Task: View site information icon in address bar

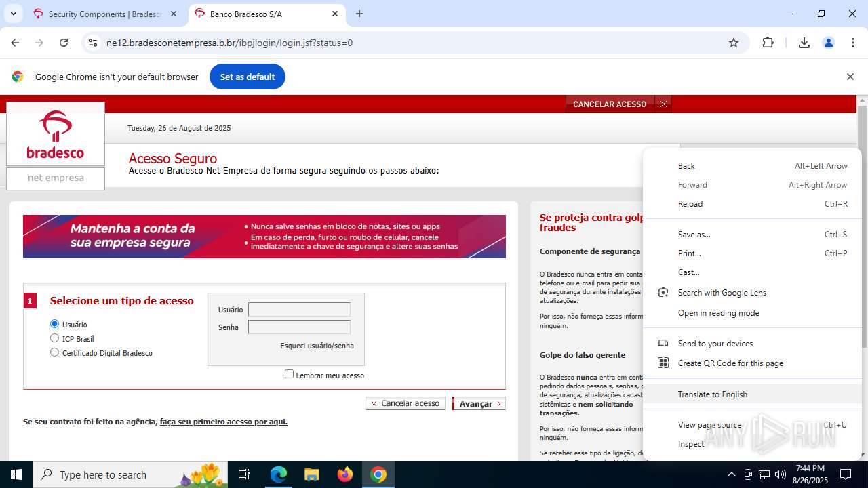Action: click(x=94, y=43)
